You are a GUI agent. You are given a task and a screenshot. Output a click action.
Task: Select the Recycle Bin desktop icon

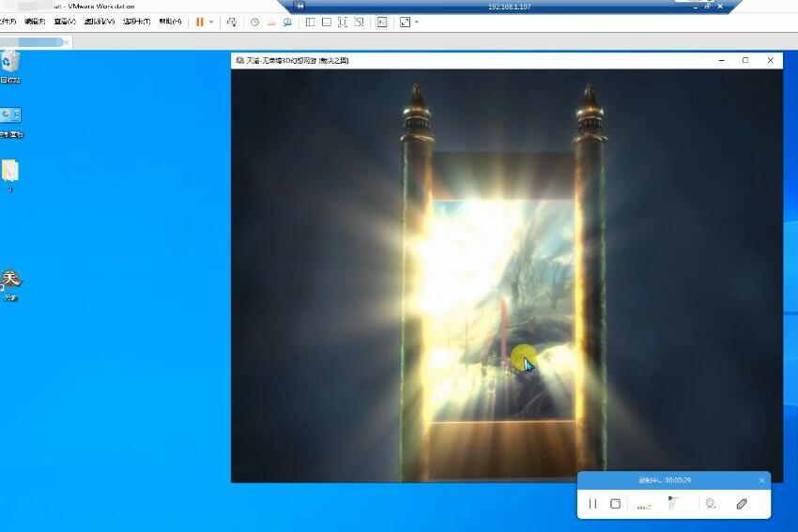tap(10, 67)
